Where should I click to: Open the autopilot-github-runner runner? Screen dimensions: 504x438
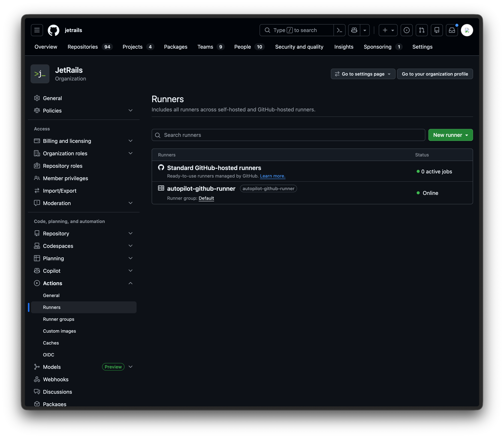201,189
